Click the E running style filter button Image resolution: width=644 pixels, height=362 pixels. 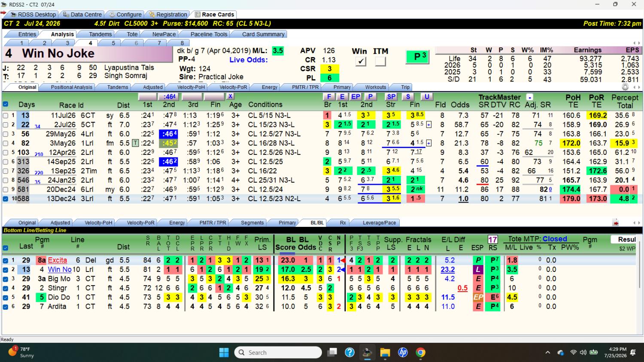[342, 97]
